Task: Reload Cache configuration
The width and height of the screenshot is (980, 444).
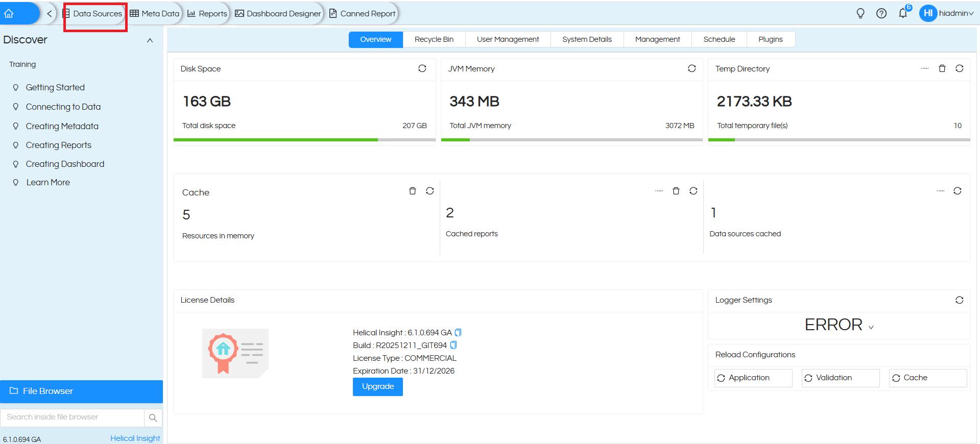Action: tap(928, 378)
